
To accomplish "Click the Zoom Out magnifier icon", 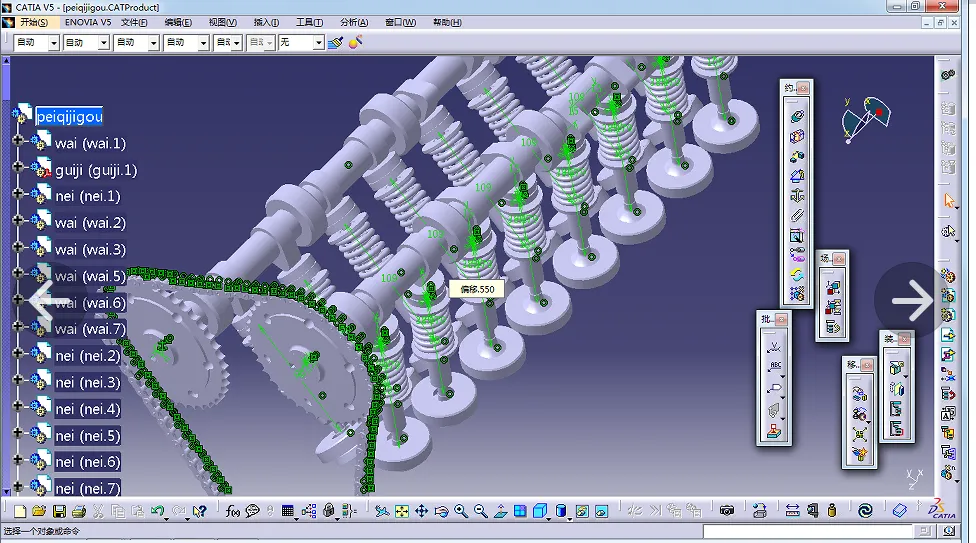I will [481, 511].
